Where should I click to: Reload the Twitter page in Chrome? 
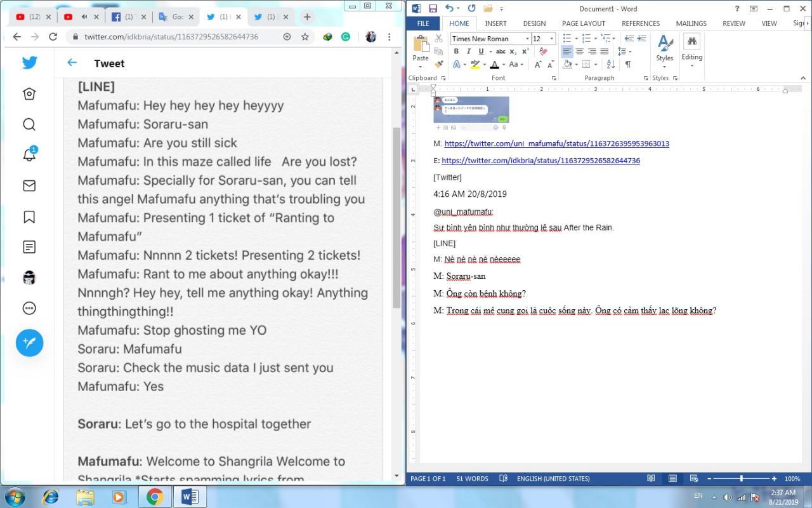click(53, 37)
